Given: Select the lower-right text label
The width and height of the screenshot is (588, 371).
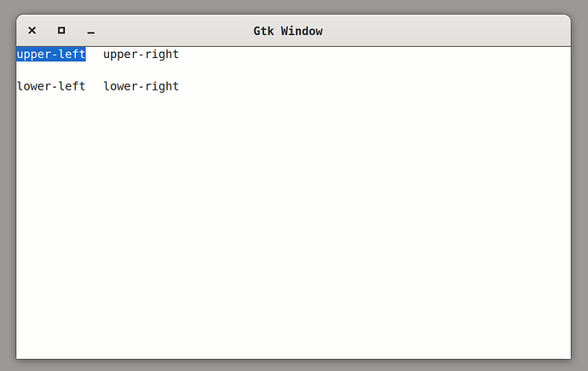Looking at the screenshot, I should tap(141, 86).
